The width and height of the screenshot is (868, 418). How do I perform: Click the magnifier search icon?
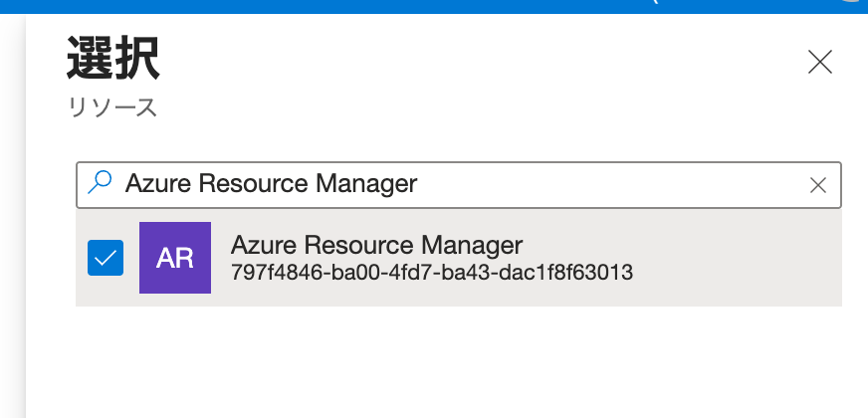[101, 183]
